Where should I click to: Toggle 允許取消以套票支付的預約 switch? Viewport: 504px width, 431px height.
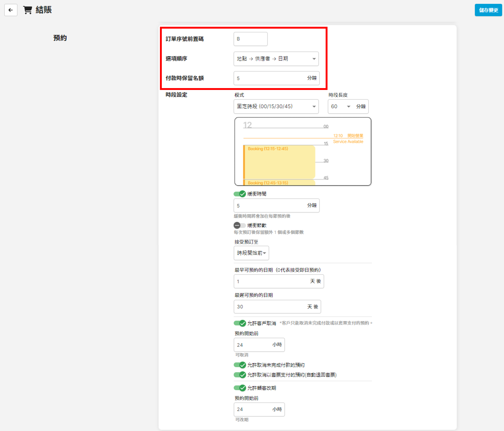[x=240, y=375]
